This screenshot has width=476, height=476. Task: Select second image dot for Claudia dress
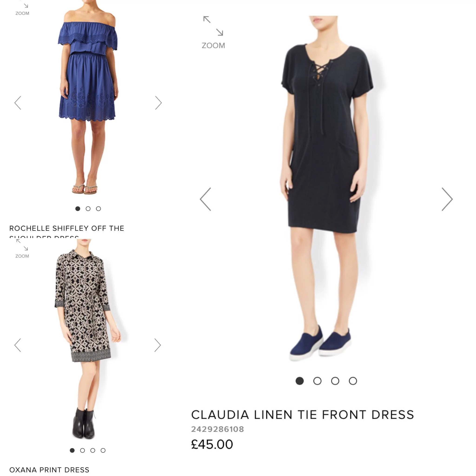[x=317, y=381]
